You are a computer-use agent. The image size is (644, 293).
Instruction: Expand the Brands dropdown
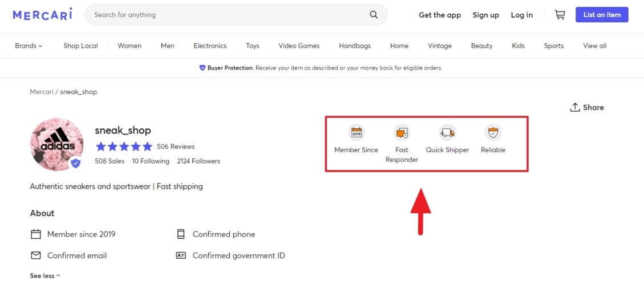(29, 46)
